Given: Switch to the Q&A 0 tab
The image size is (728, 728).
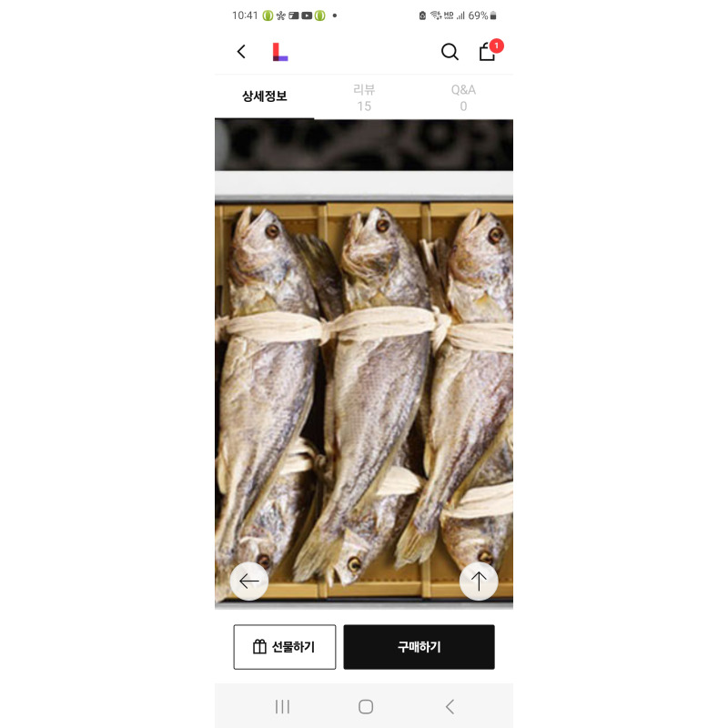Looking at the screenshot, I should click(463, 97).
